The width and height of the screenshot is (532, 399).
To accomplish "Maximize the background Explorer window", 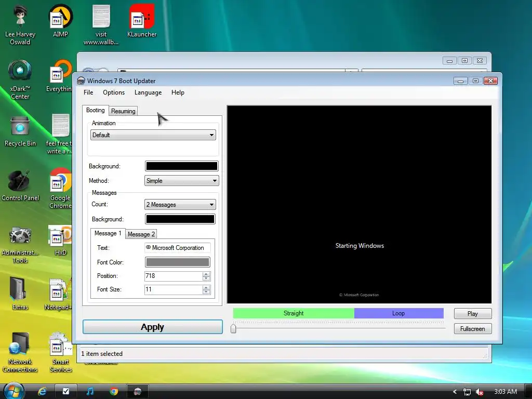I will coord(465,61).
